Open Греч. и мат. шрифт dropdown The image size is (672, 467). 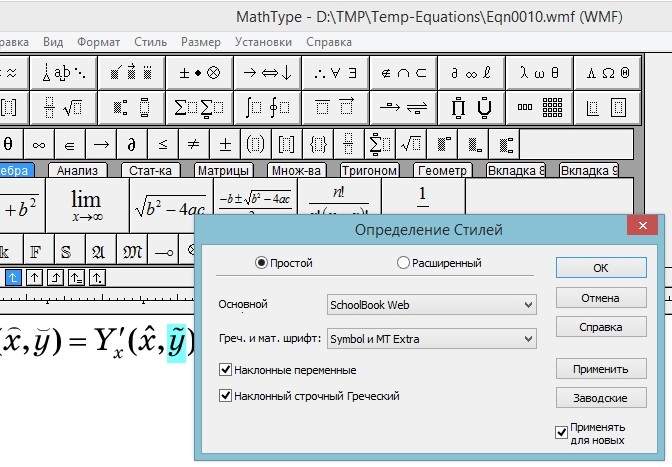(x=432, y=339)
